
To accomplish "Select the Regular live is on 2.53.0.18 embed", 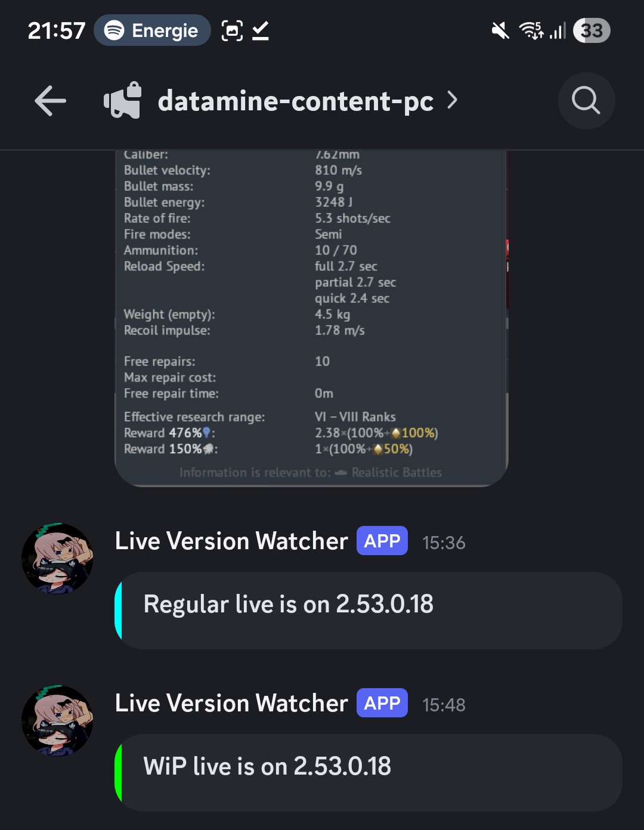I will (369, 611).
